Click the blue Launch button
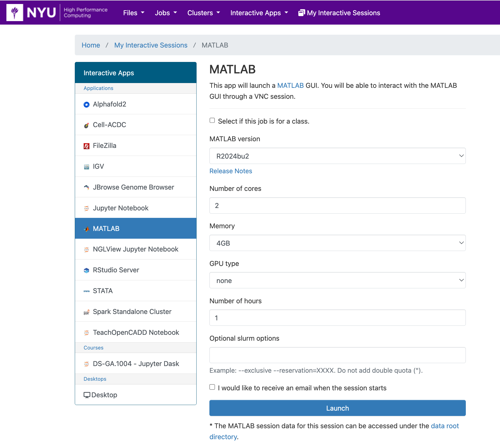 coord(338,408)
